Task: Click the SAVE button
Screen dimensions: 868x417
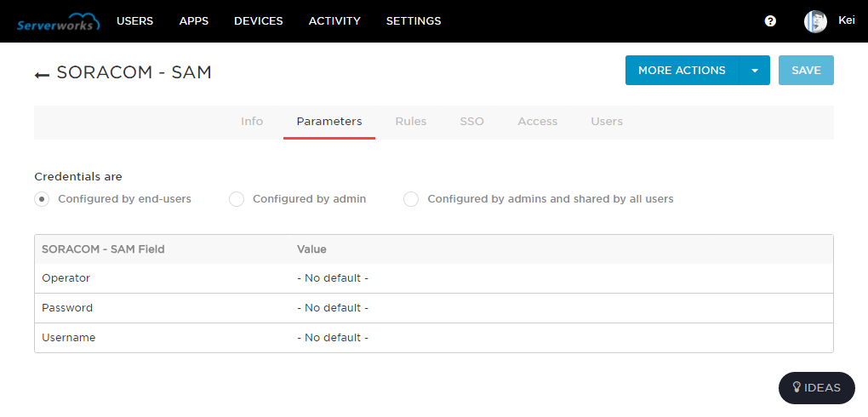Action: click(806, 71)
